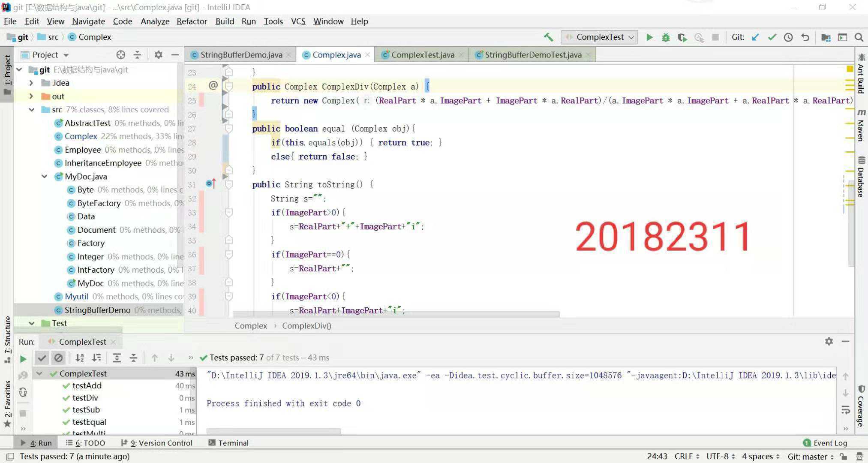
Task: Run with Coverage from the toolbar
Action: (x=682, y=37)
